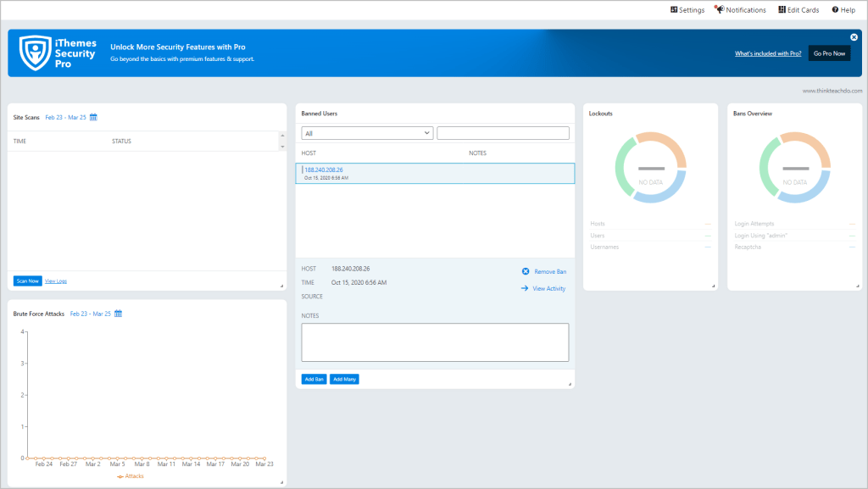Click Login Attempts in Bans Overview
The image size is (868, 489).
[795, 224]
